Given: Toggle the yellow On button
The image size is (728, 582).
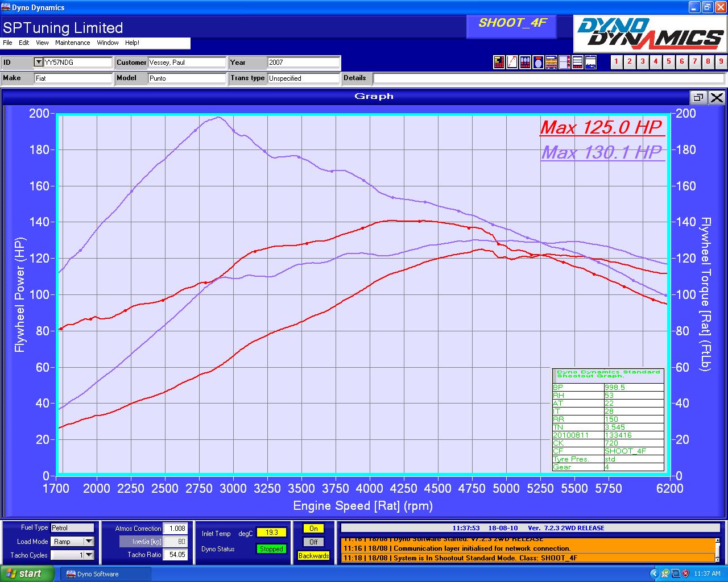Looking at the screenshot, I should pyautogui.click(x=313, y=529).
